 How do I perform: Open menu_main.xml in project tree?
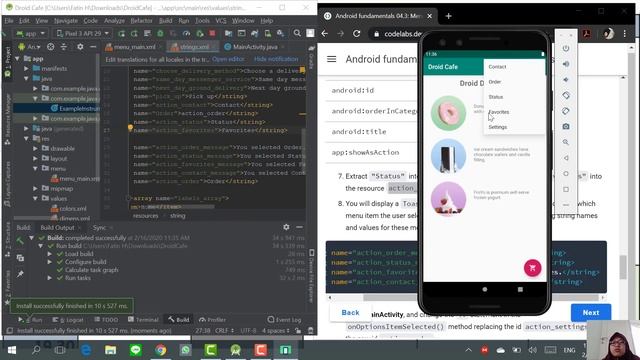(x=75, y=179)
